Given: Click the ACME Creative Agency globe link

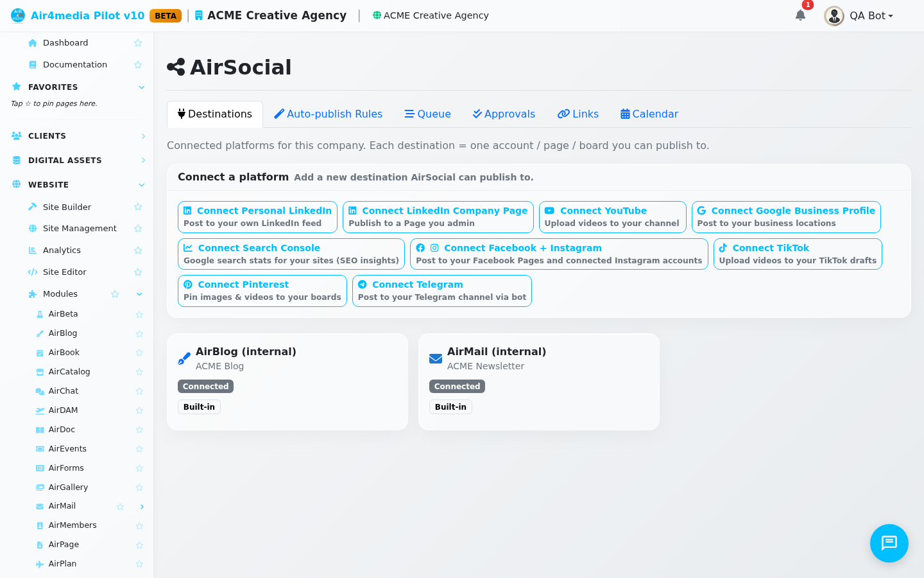Looking at the screenshot, I should (431, 15).
